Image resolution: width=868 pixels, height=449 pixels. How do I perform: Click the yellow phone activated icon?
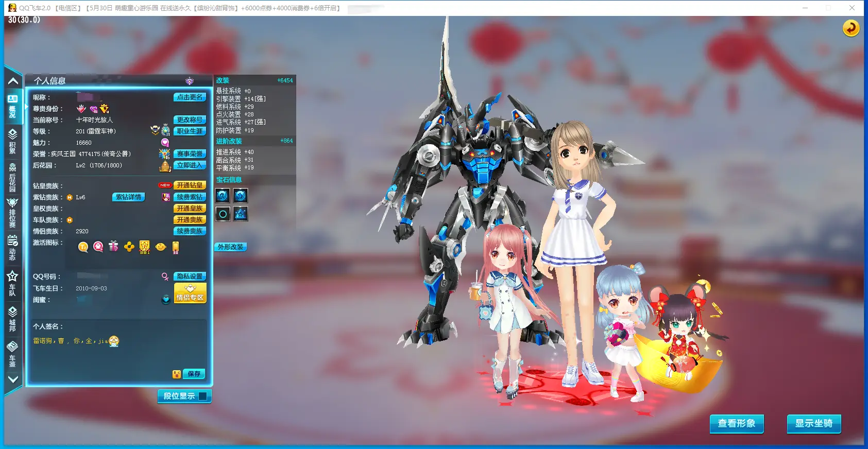click(x=176, y=248)
